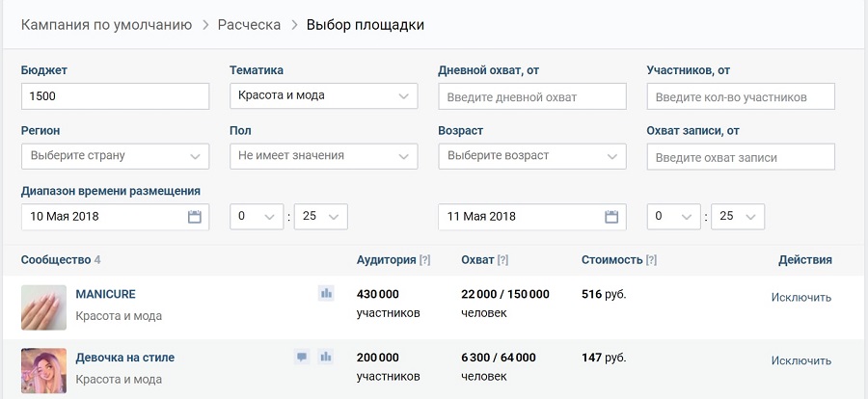Click Исключить for Девочка на стиле
This screenshot has width=868, height=399.
[x=800, y=360]
